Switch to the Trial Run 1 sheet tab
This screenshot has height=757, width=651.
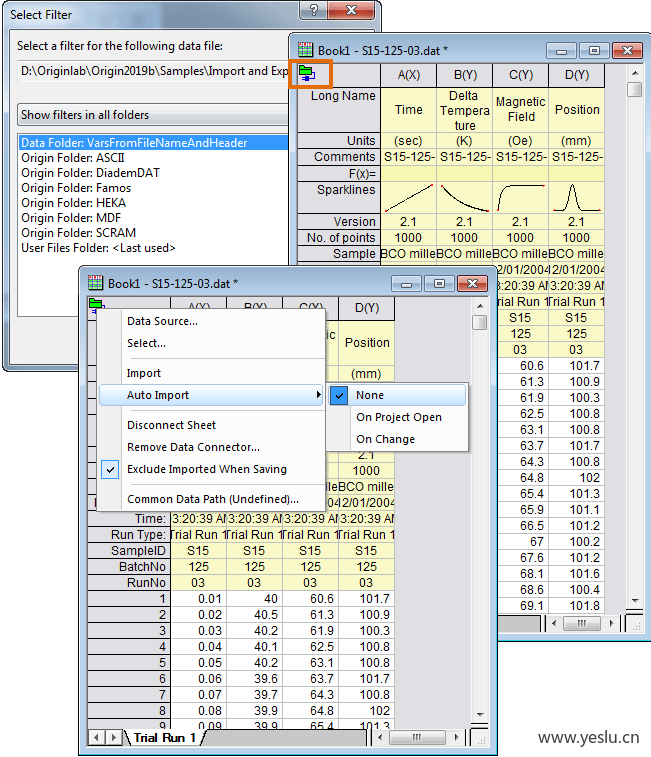164,738
